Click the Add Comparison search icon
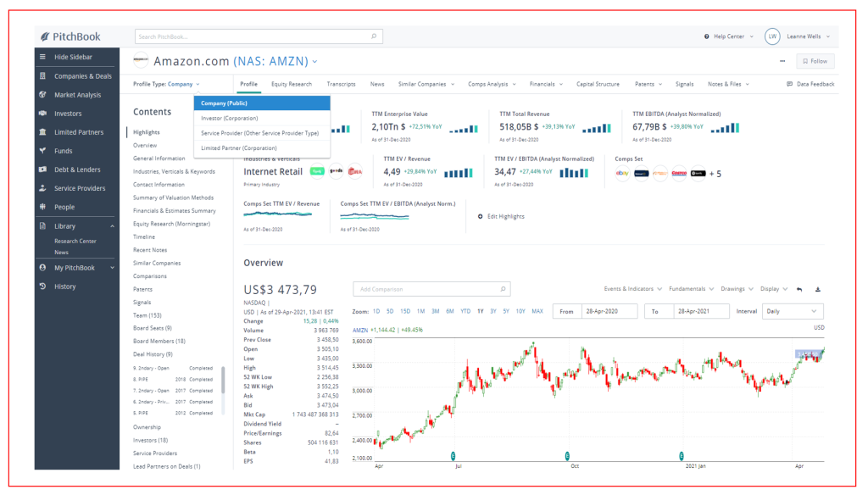Viewport: 868px width, 495px height. [x=503, y=289]
